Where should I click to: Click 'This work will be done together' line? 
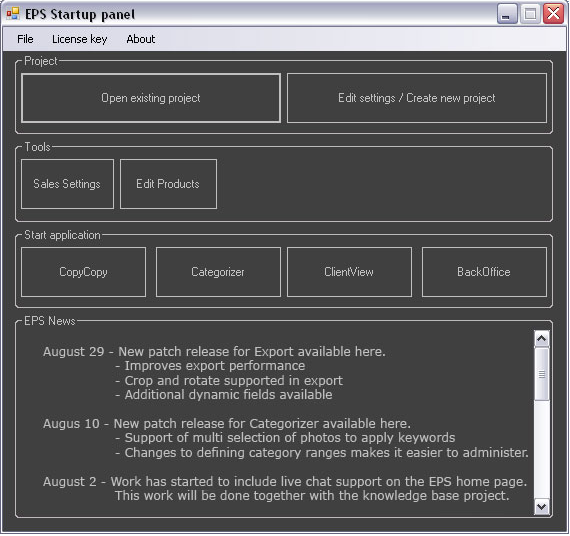coord(312,496)
